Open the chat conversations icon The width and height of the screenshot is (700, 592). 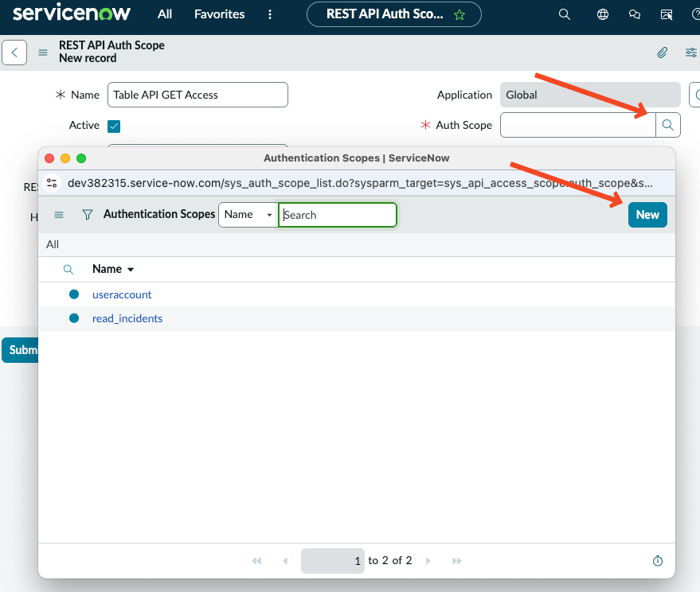635,14
